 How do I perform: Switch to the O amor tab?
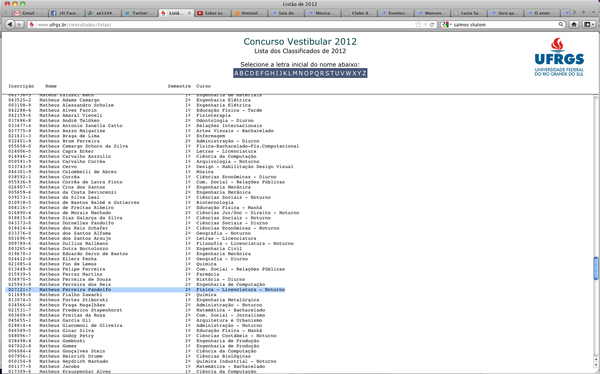543,13
